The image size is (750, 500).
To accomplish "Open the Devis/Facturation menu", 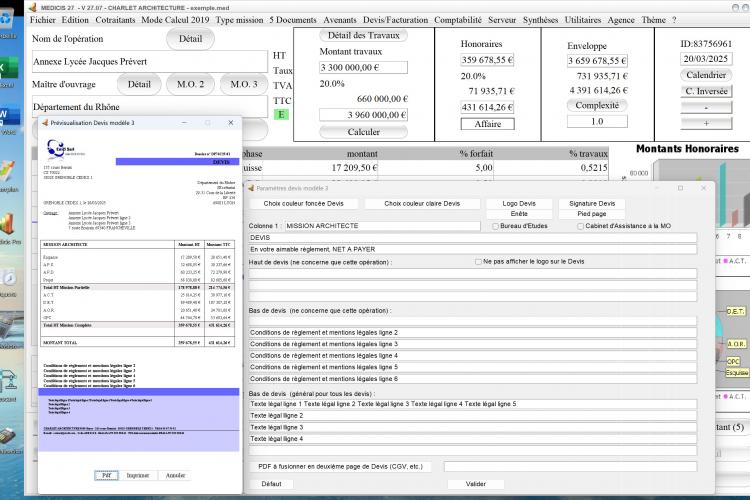I will click(x=395, y=20).
